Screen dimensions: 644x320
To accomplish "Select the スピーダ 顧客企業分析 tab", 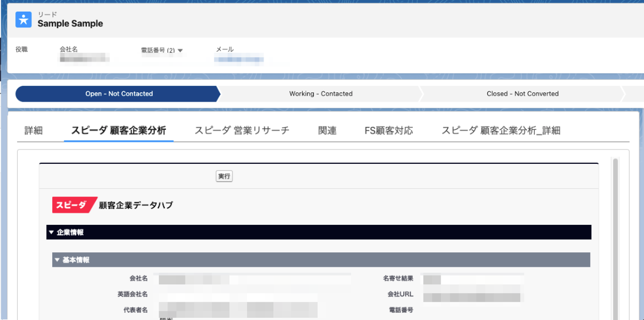I will point(118,131).
